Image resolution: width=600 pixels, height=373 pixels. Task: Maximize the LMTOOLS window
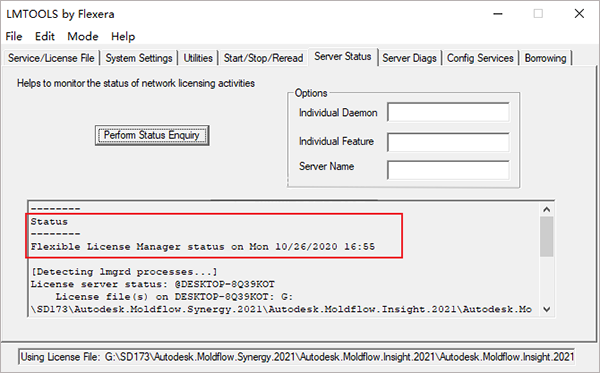pyautogui.click(x=538, y=14)
